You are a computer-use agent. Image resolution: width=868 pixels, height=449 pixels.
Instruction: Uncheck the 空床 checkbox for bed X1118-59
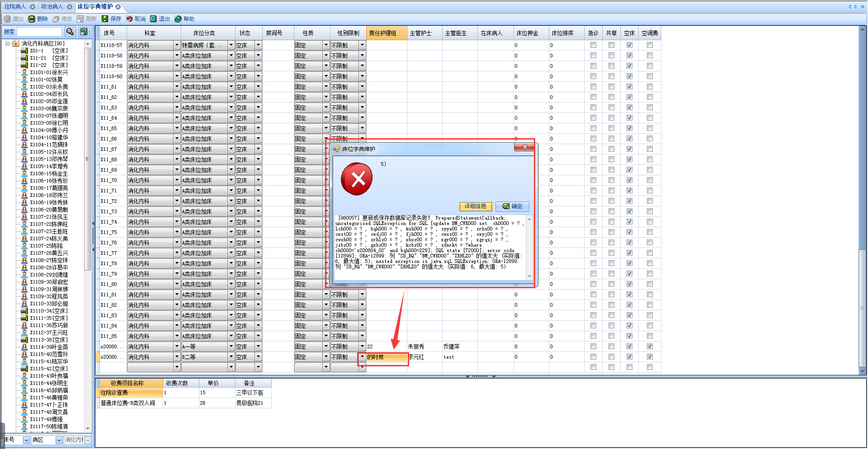[629, 66]
